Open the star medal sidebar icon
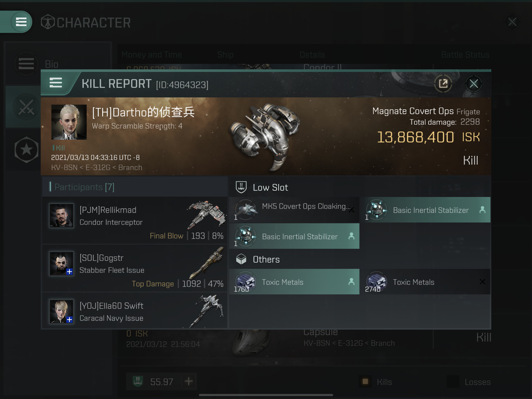Screen dimensions: 532x399 pyautogui.click(x=26, y=150)
